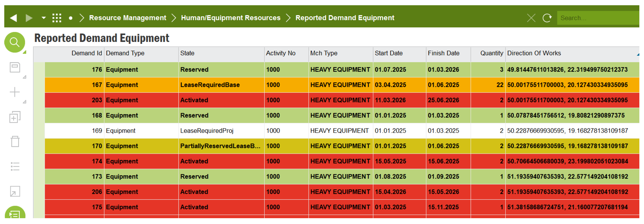Select Demand Id 203 cell
This screenshot has height=224, width=644.
coord(74,100)
